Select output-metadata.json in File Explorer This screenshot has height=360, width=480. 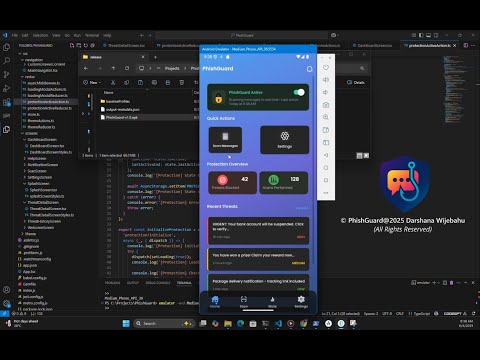coord(122,109)
